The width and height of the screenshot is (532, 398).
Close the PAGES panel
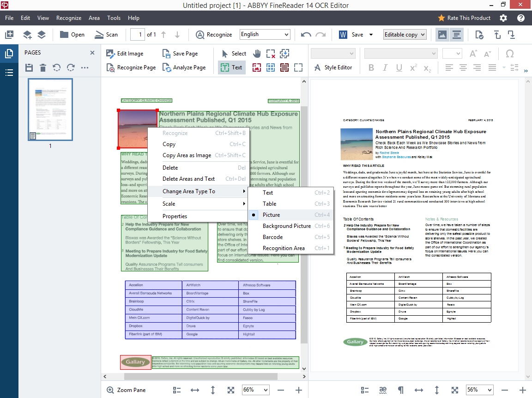[x=92, y=53]
